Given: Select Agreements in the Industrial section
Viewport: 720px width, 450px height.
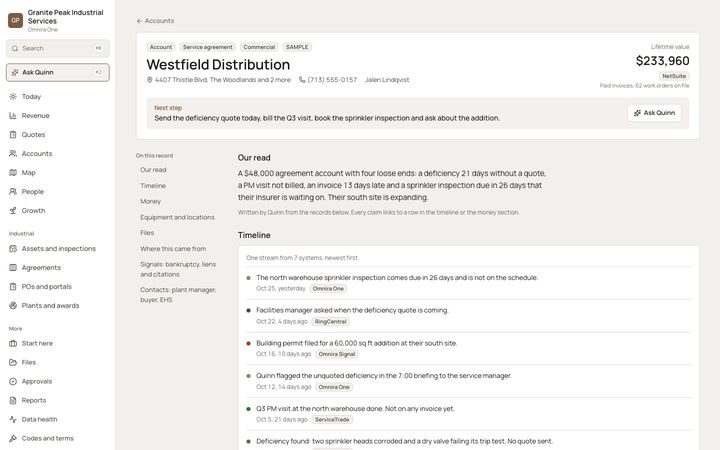Looking at the screenshot, I should 58,268.
